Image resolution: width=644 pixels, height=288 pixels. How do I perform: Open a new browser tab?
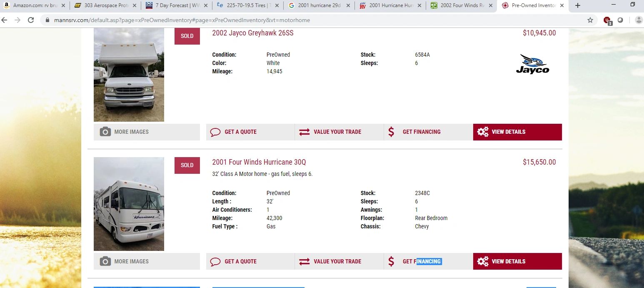(x=577, y=5)
